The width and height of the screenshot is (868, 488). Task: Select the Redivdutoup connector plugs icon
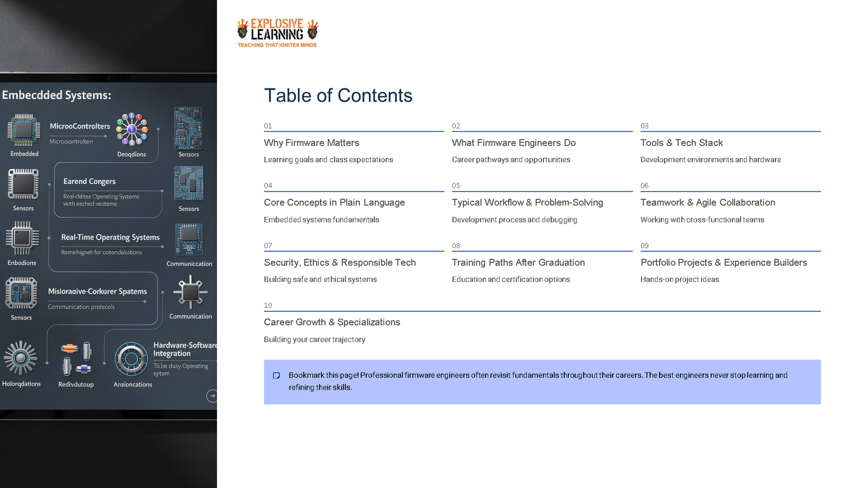point(76,358)
